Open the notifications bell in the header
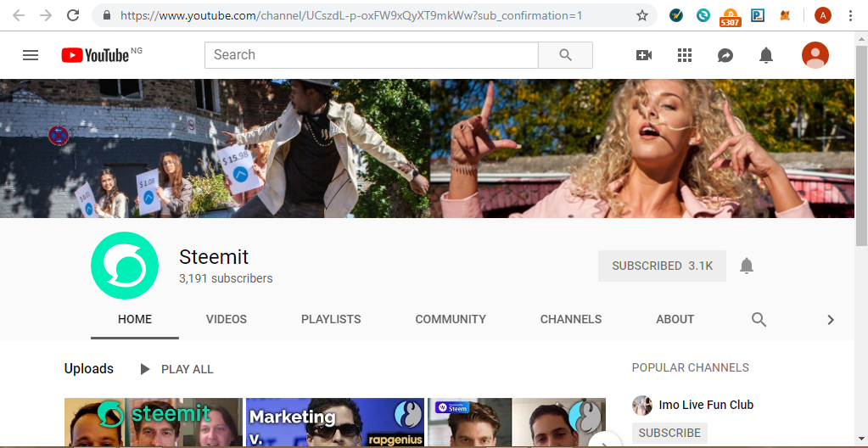Screen dimensions: 868x448 coord(766,55)
